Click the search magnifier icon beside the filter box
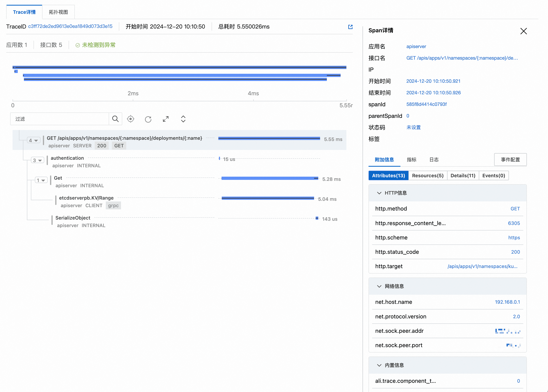The image size is (548, 392). pyautogui.click(x=115, y=119)
